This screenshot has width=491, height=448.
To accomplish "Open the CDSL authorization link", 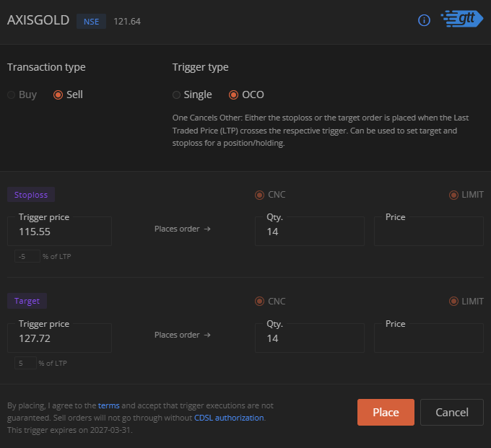I will pyautogui.click(x=229, y=418).
